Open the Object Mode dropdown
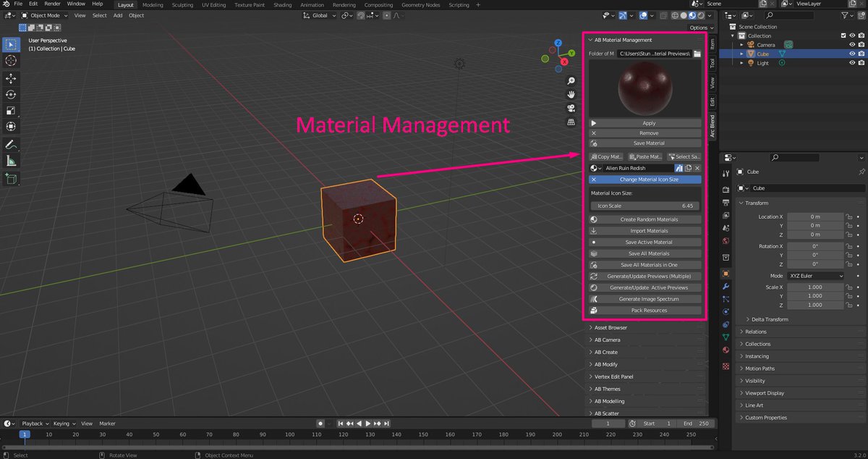The width and height of the screenshot is (868, 459). pos(46,15)
